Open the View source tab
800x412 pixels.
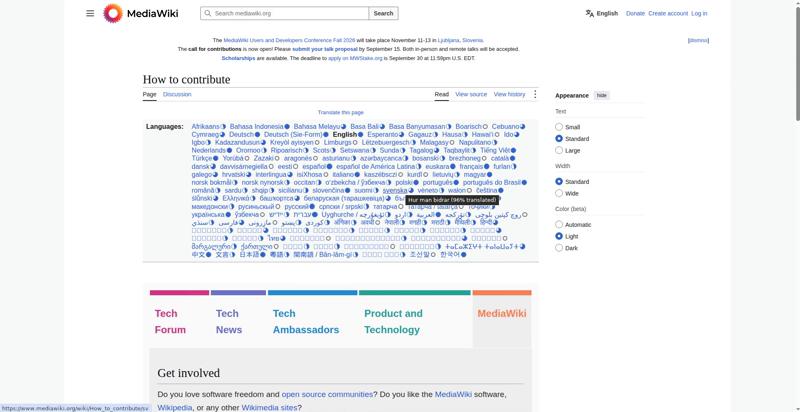point(471,94)
